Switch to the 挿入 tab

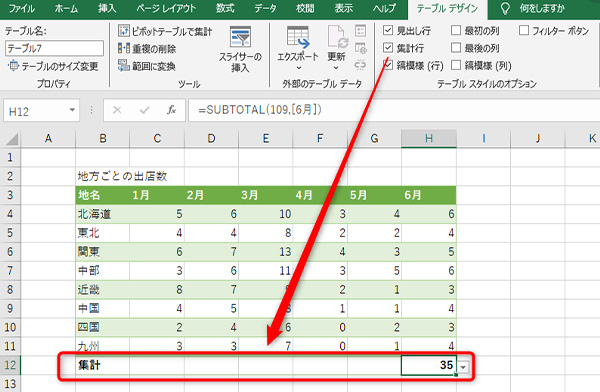tap(107, 8)
